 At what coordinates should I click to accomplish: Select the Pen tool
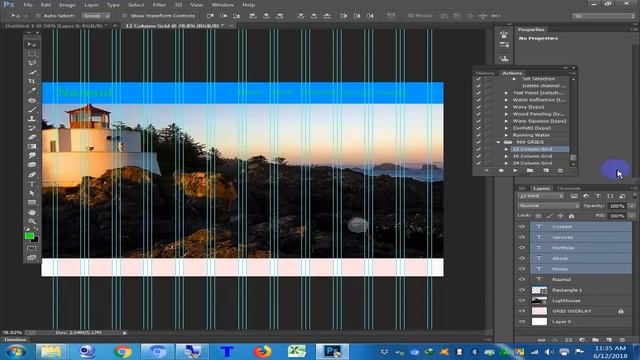point(32,174)
